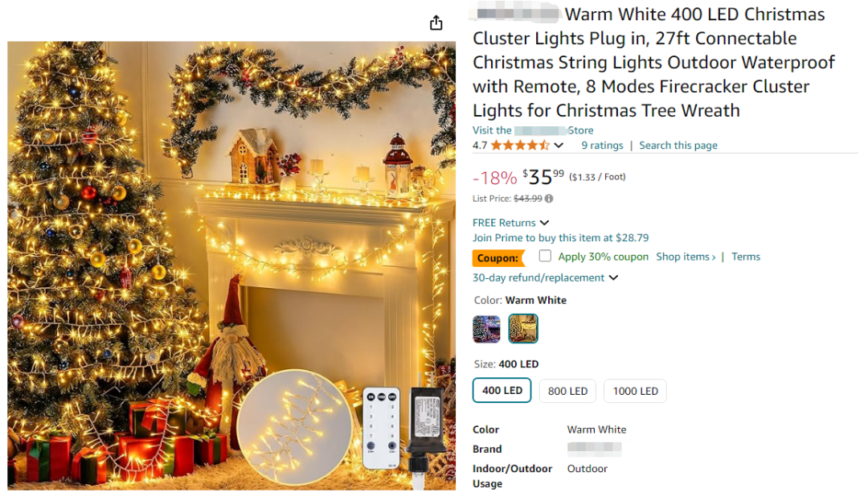
Task: Click Join Prime to buy at $28.79
Action: point(560,238)
